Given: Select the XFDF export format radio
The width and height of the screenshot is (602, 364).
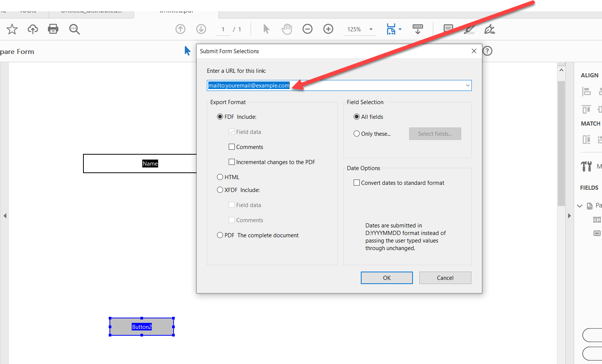Looking at the screenshot, I should (x=220, y=190).
